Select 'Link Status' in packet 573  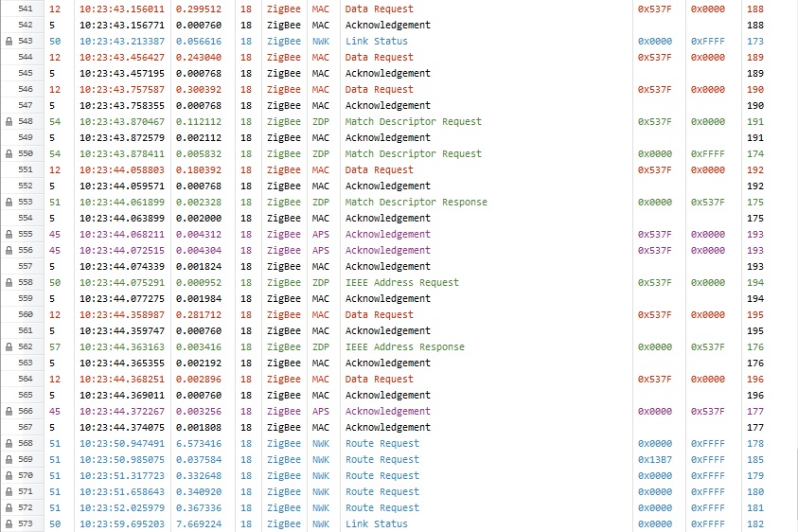(376, 523)
